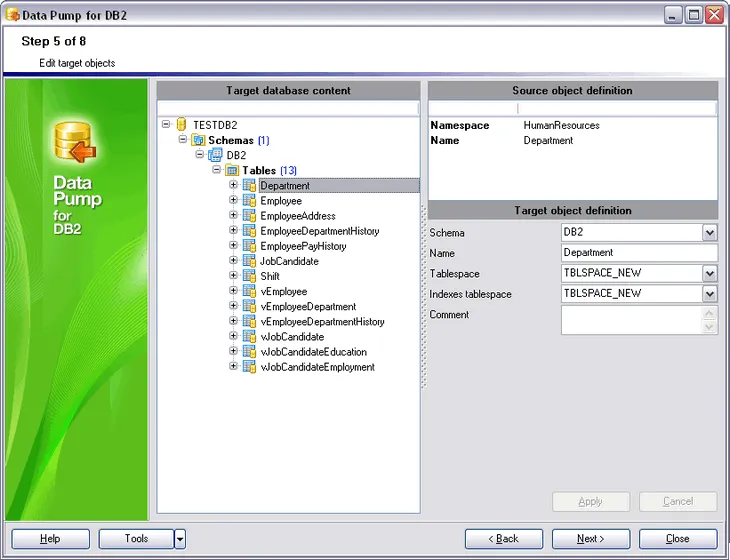The height and width of the screenshot is (560, 730).
Task: Expand the vEmployee table node
Action: point(234,290)
